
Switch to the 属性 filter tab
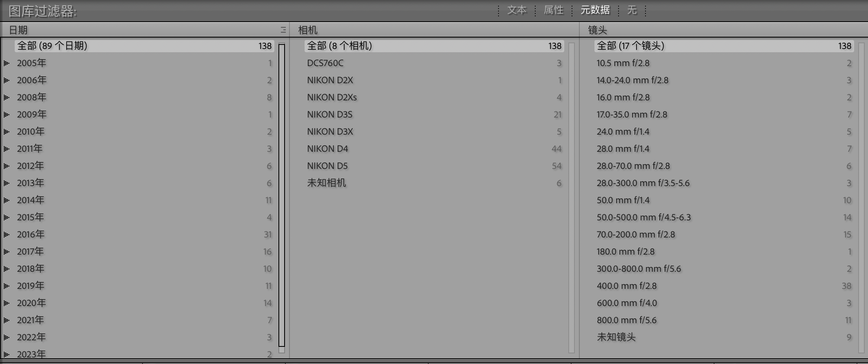554,10
